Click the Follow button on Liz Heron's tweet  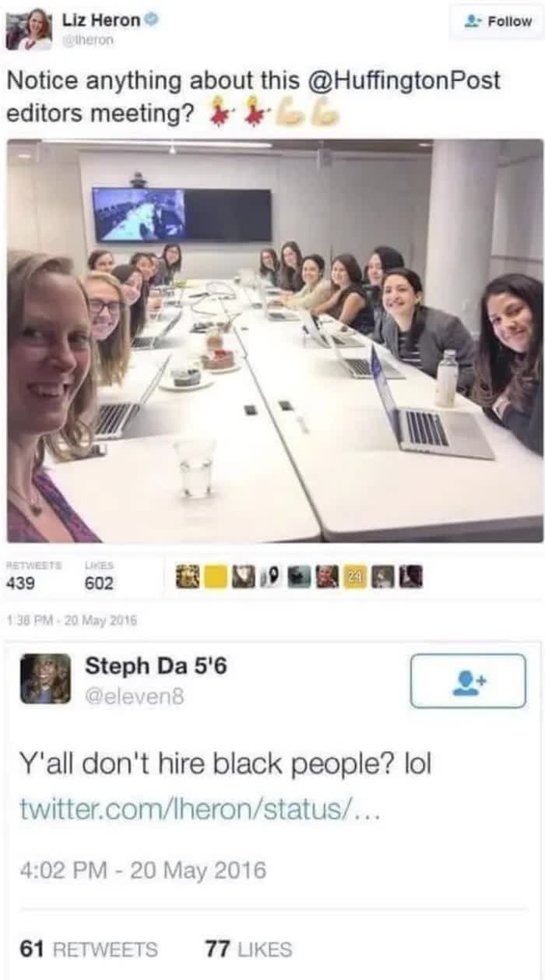[498, 21]
